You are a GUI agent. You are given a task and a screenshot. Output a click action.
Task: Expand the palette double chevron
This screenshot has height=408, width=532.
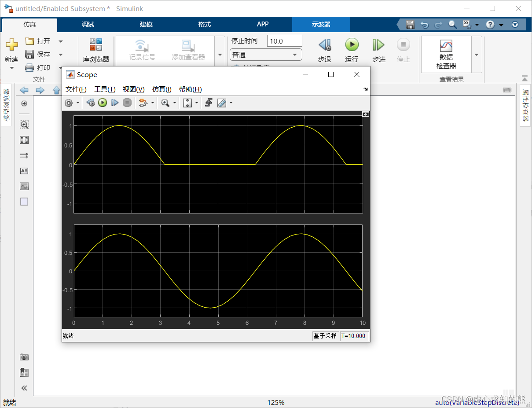24,388
